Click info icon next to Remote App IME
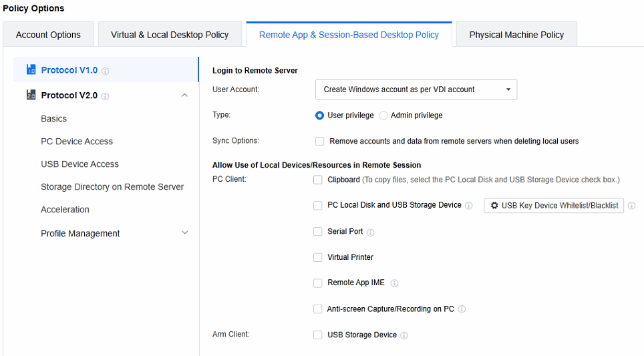The image size is (644, 356). click(x=394, y=283)
